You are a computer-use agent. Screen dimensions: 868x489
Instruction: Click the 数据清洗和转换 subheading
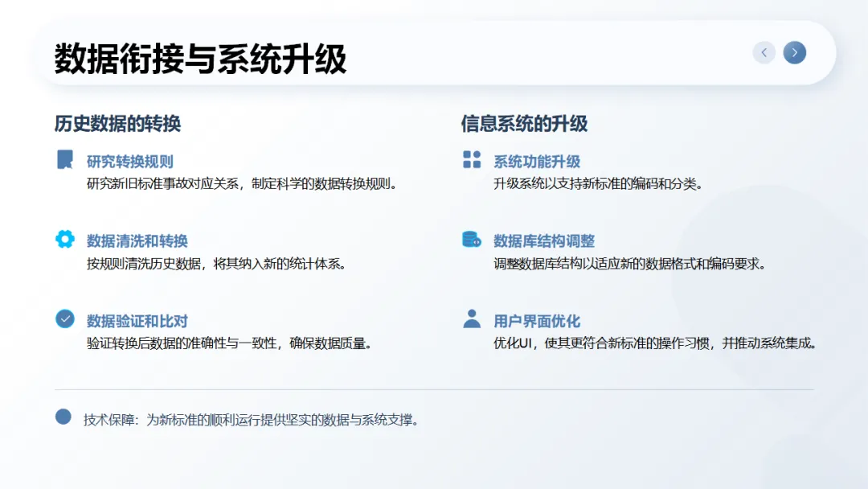pyautogui.click(x=137, y=241)
